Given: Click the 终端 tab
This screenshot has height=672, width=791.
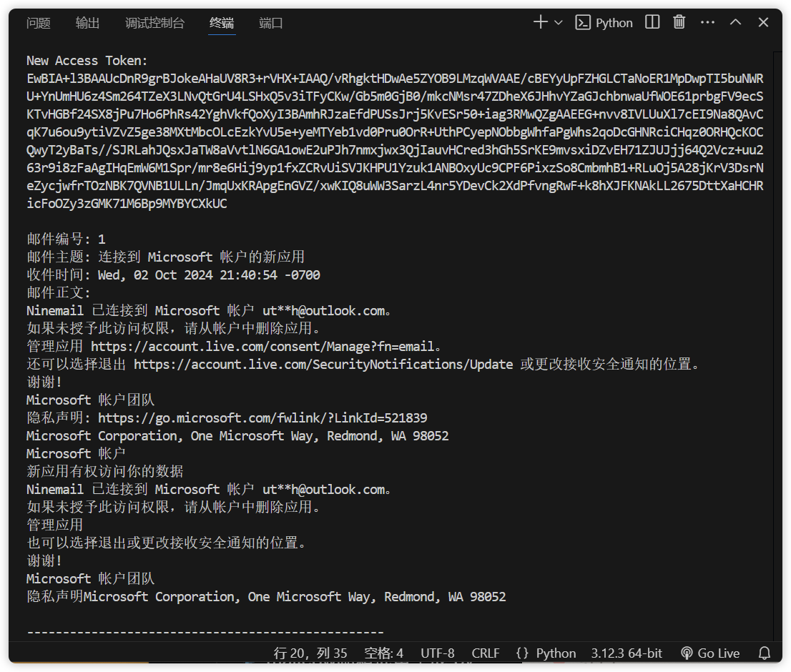Looking at the screenshot, I should pos(222,23).
